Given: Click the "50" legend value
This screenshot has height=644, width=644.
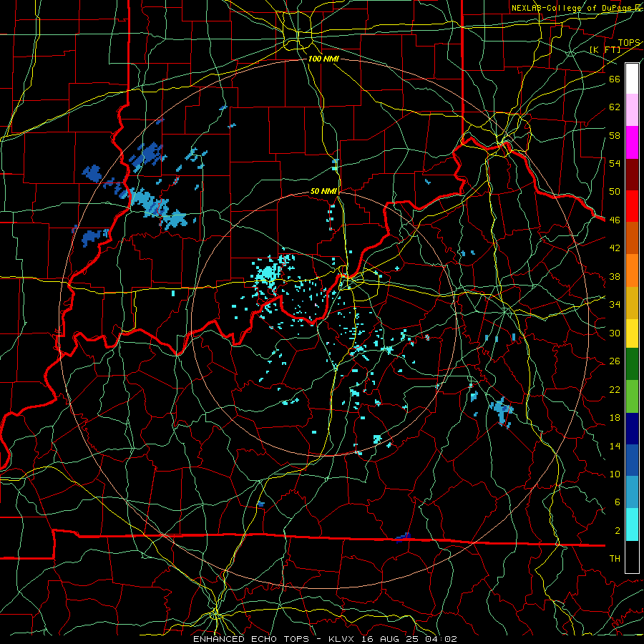Looking at the screenshot, I should point(615,192).
